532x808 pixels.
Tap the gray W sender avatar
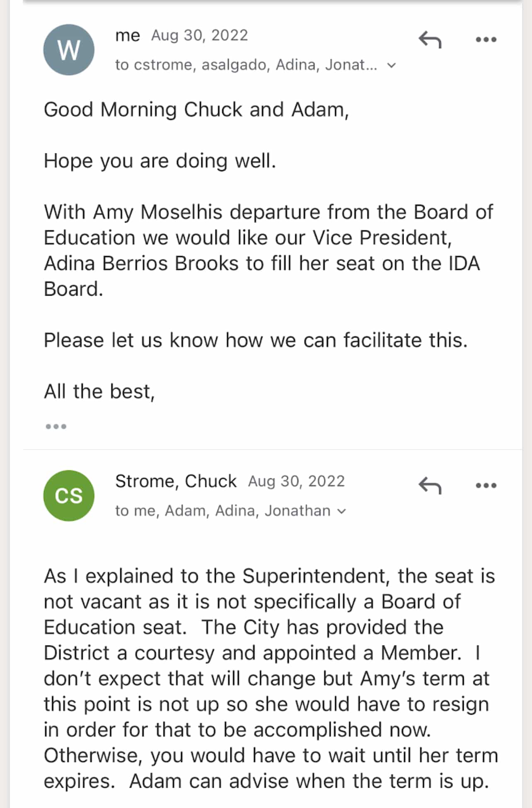click(69, 50)
